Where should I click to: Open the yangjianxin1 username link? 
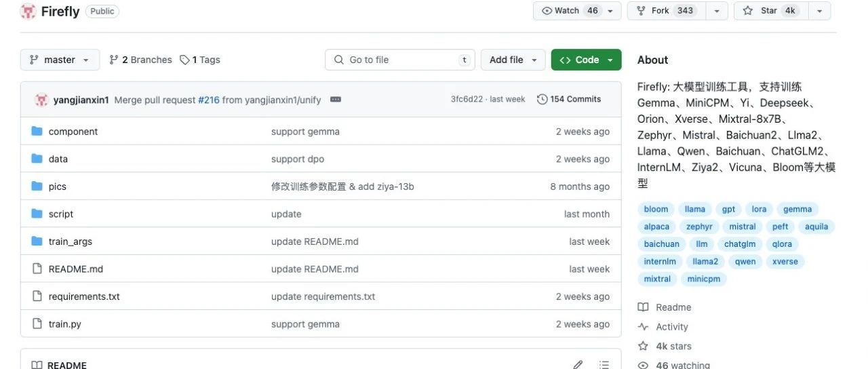[81, 100]
